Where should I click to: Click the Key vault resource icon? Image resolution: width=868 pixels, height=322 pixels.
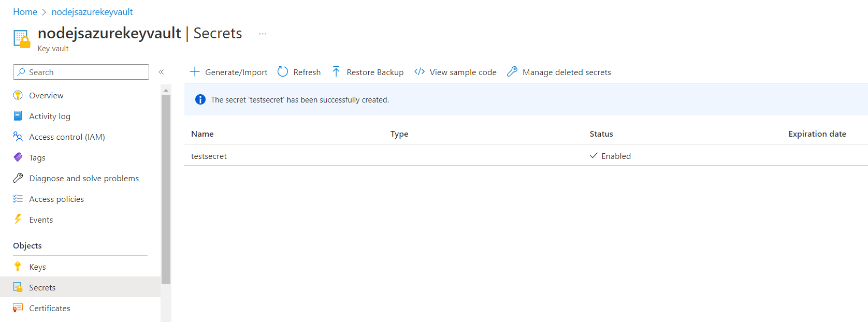coord(22,39)
